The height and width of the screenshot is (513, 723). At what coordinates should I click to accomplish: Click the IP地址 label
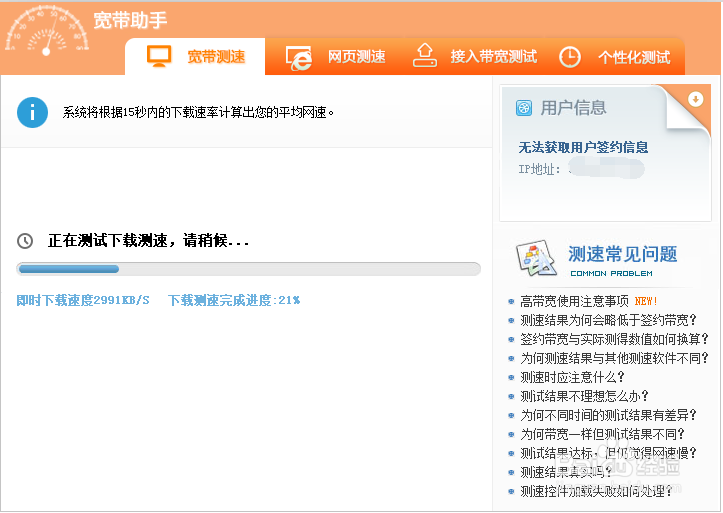click(539, 170)
